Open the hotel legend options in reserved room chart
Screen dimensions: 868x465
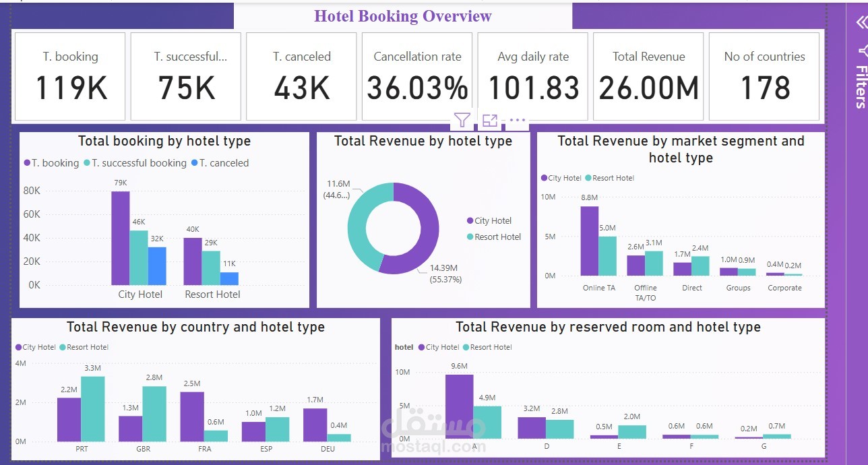click(x=403, y=347)
